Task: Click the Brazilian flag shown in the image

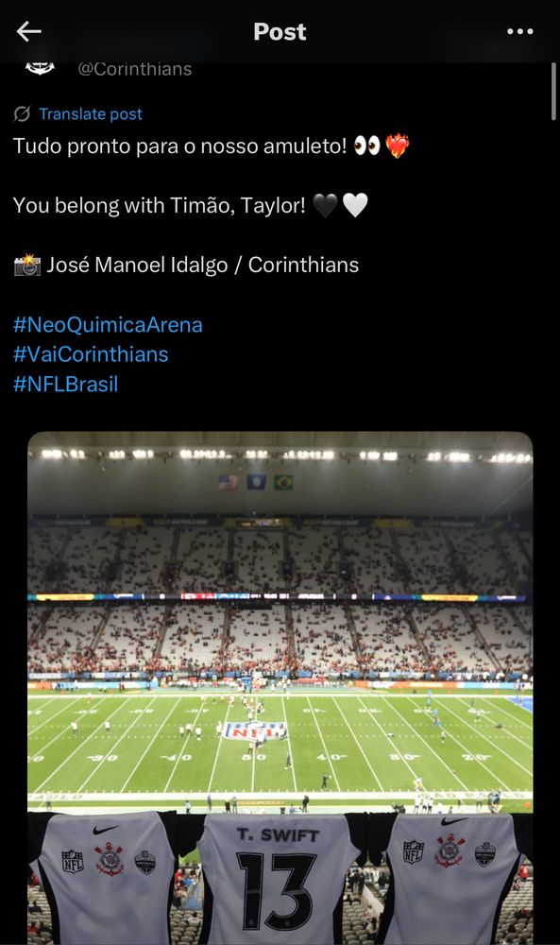Action: (282, 482)
